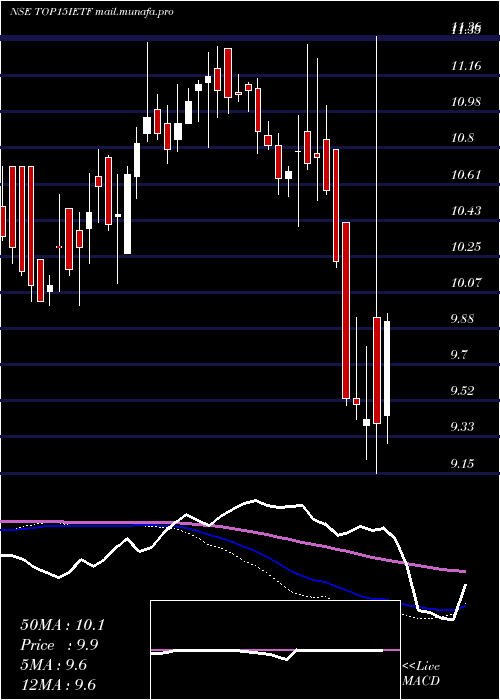Click the 10.98 price axis label
Screen dimensions: 500x700
[x=466, y=102]
